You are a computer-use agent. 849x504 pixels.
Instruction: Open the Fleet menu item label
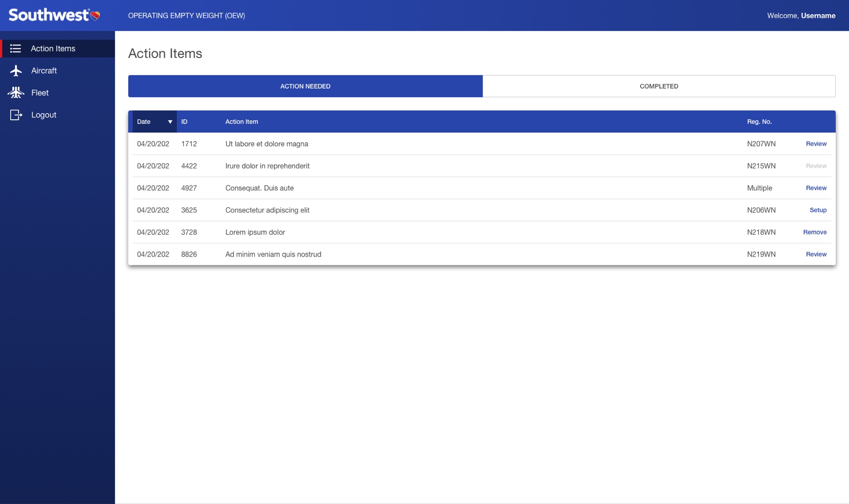coord(40,93)
